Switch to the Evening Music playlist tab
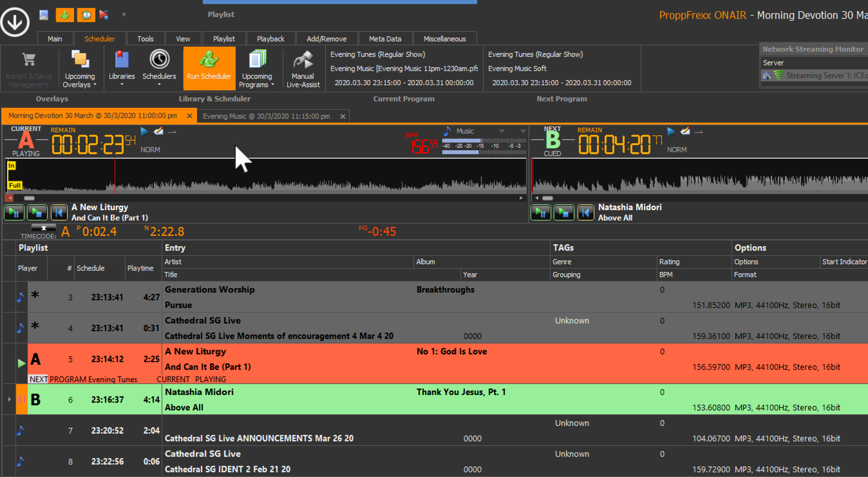The image size is (868, 477). (x=267, y=116)
